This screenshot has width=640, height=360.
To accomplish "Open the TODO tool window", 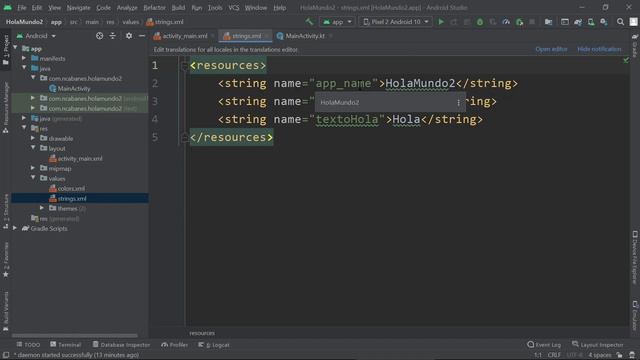I will click(x=28, y=345).
